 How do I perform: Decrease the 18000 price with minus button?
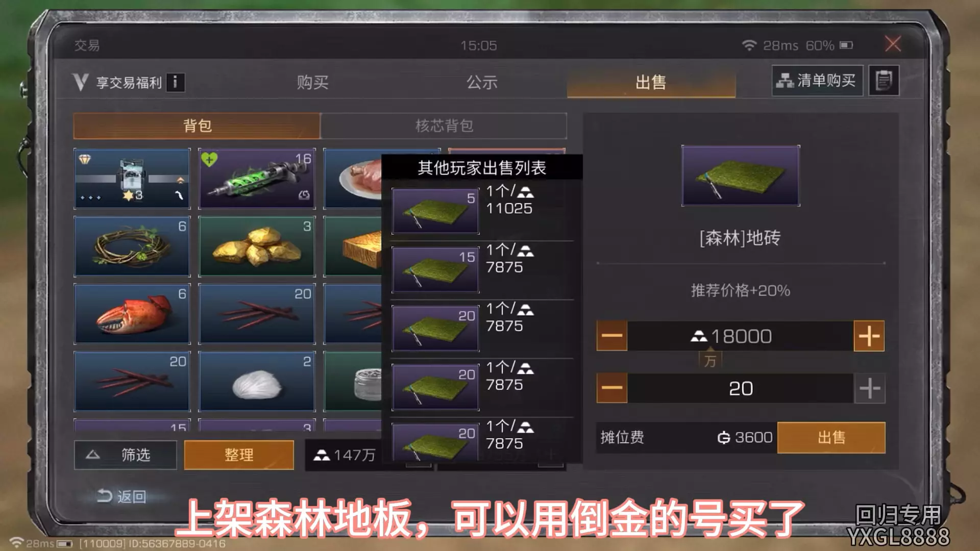tap(612, 336)
